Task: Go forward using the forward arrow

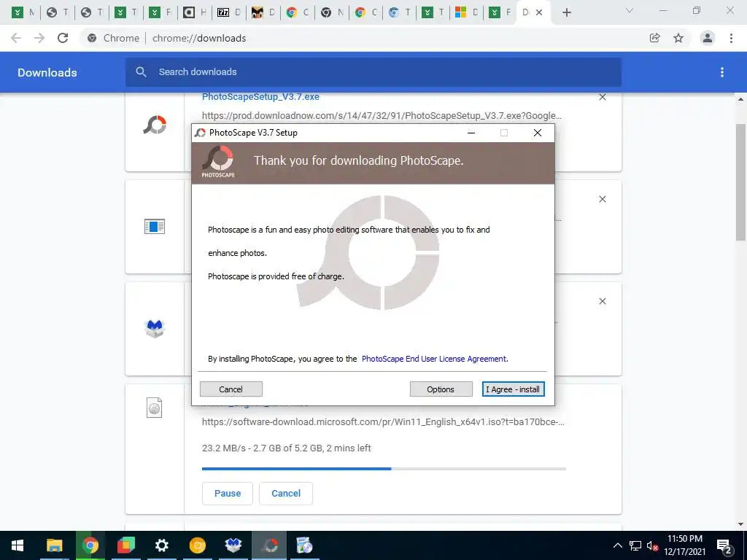Action: tap(39, 38)
